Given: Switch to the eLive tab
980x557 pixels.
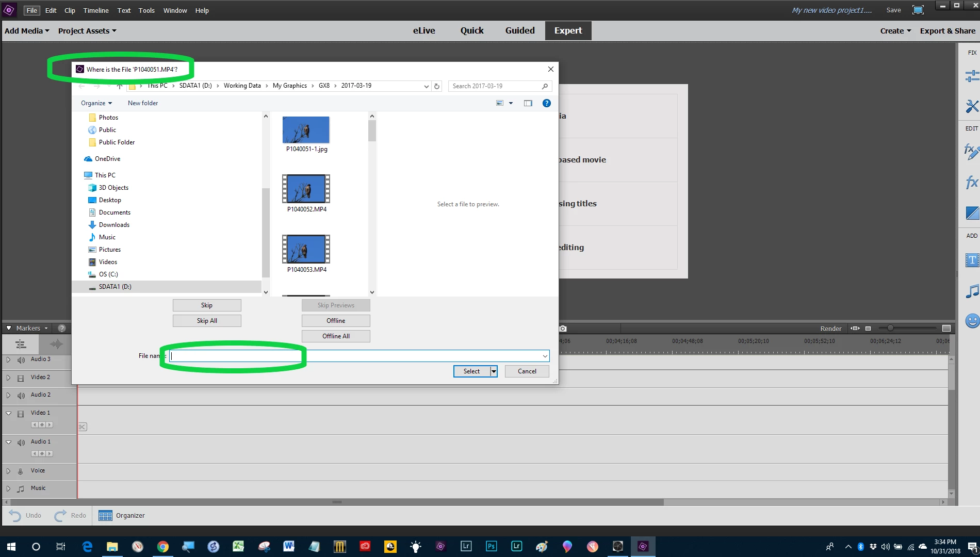Looking at the screenshot, I should coord(424,30).
